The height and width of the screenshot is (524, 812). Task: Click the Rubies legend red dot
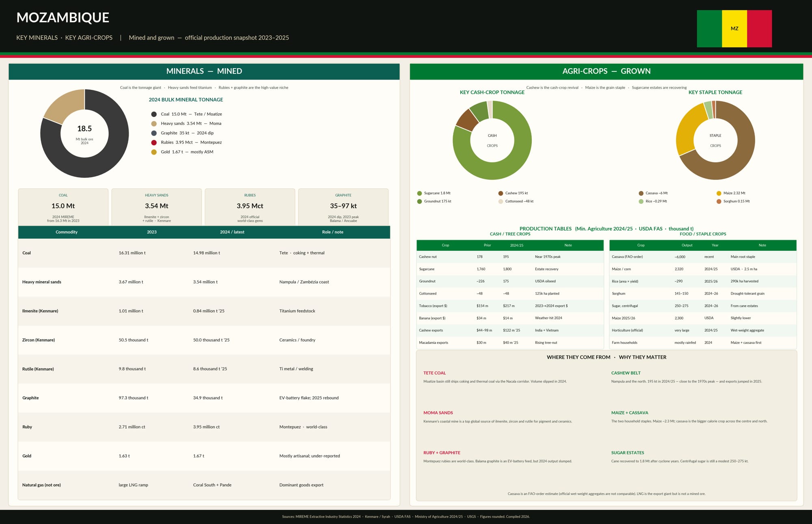point(154,142)
